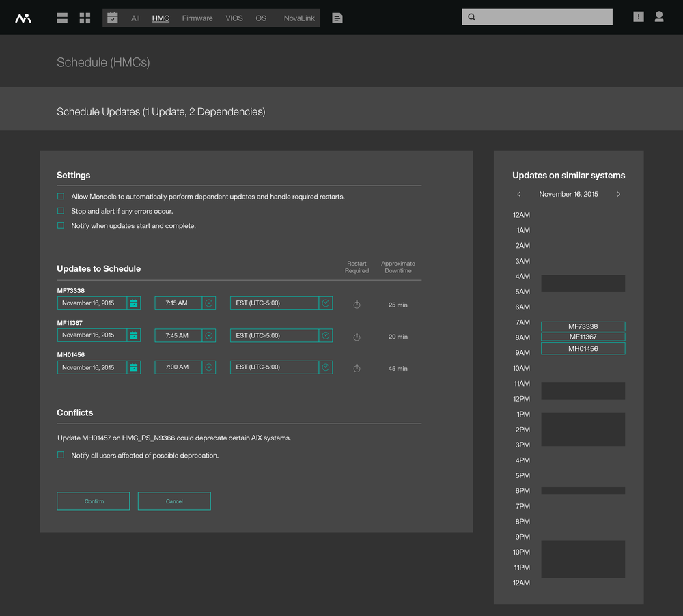Switch to list view icon
Viewport: 683px width, 616px height.
62,18
